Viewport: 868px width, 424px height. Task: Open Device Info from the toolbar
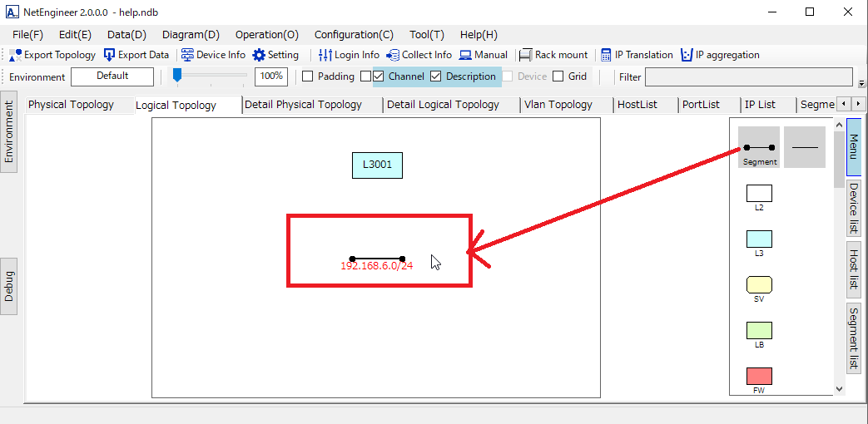pyautogui.click(x=187, y=55)
